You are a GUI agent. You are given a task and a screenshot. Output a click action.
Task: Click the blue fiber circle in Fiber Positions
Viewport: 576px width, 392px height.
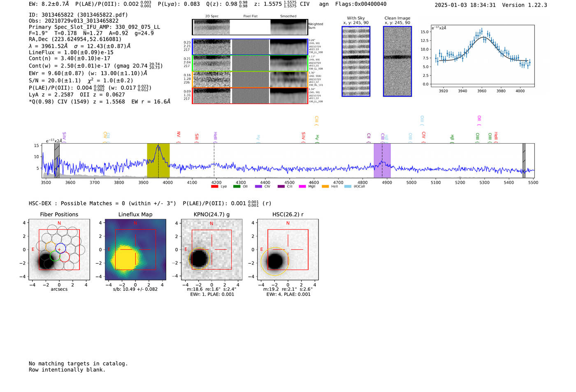(60, 248)
